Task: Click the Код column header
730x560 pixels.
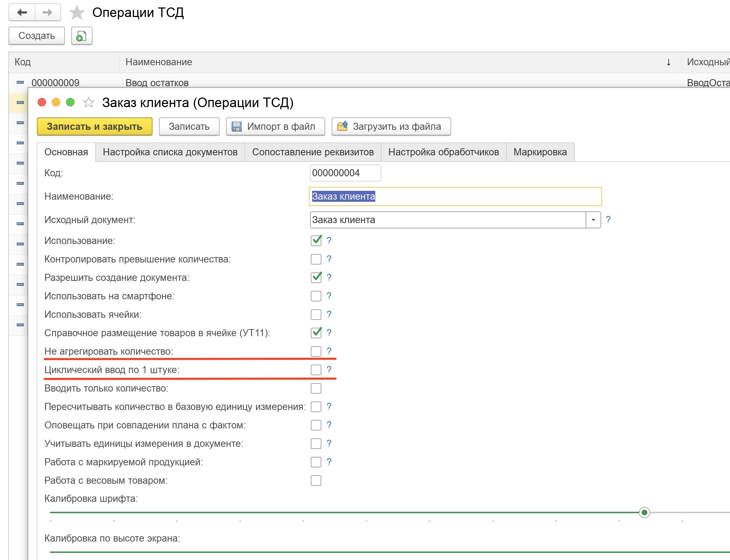Action: (x=64, y=62)
